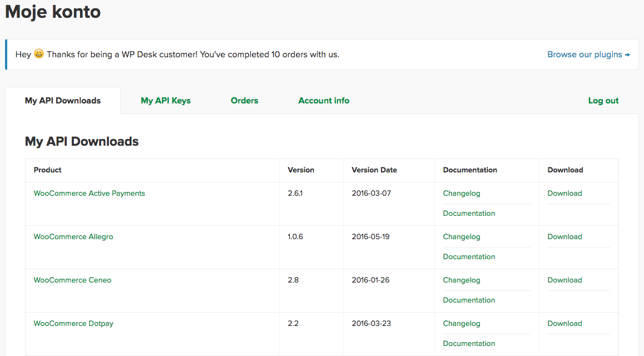Viewport: 644px width, 356px height.
Task: View the Changelog for WooCommerce Allegro
Action: click(461, 237)
